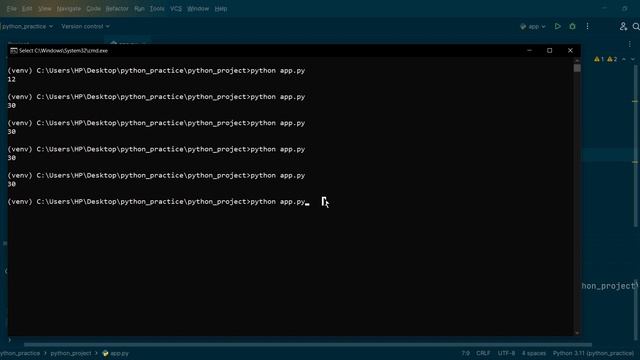Viewport: 640px width, 360px height.
Task: Open the VCS menu
Action: tap(176, 9)
